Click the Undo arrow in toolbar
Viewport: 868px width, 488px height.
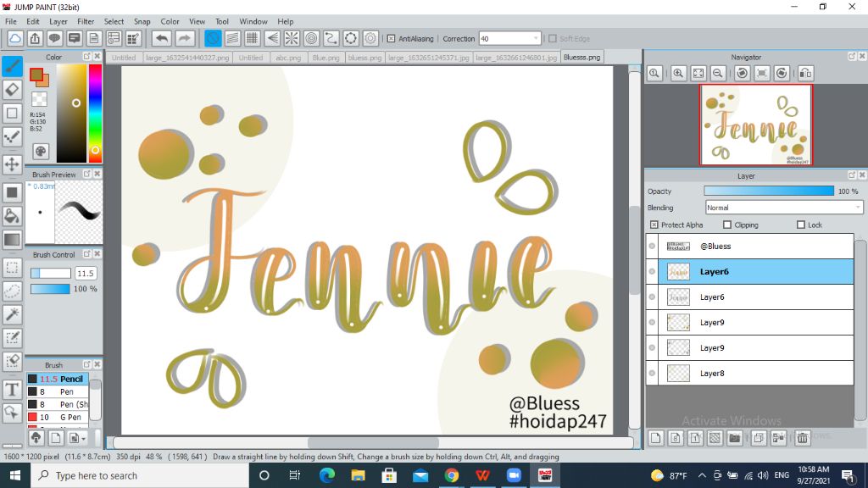point(162,38)
